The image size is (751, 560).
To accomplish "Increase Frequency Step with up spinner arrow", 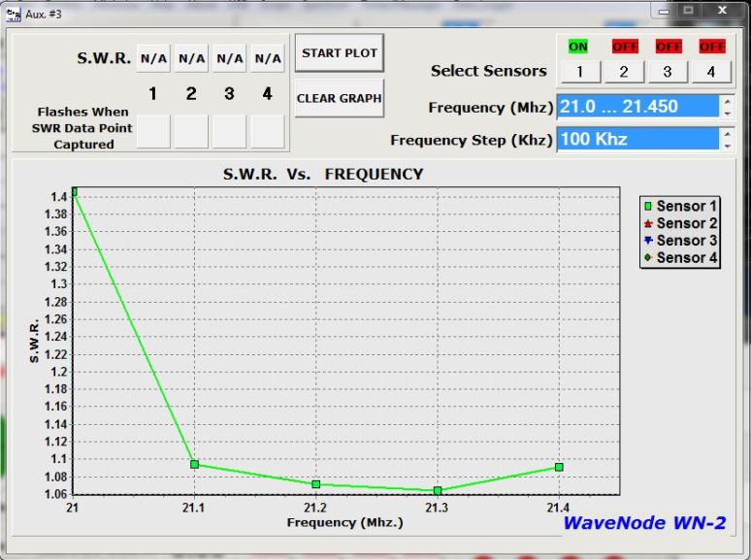I will (x=728, y=134).
